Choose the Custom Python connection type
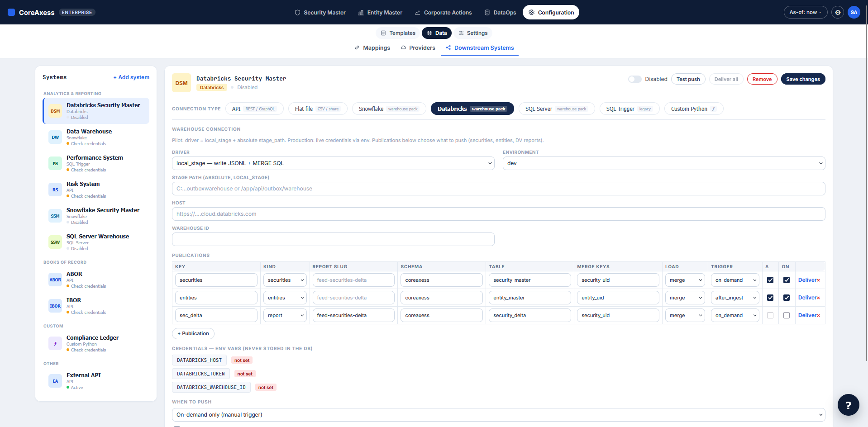868x427 pixels. (x=693, y=109)
